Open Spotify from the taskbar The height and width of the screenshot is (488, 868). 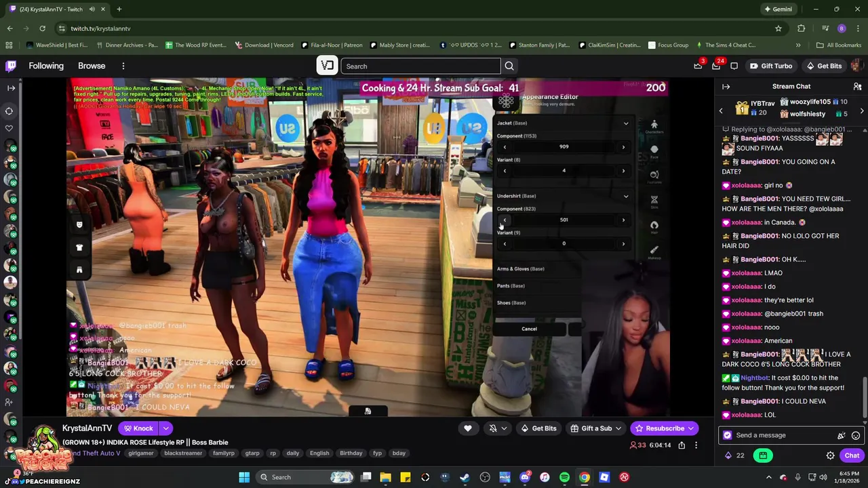coord(564,477)
